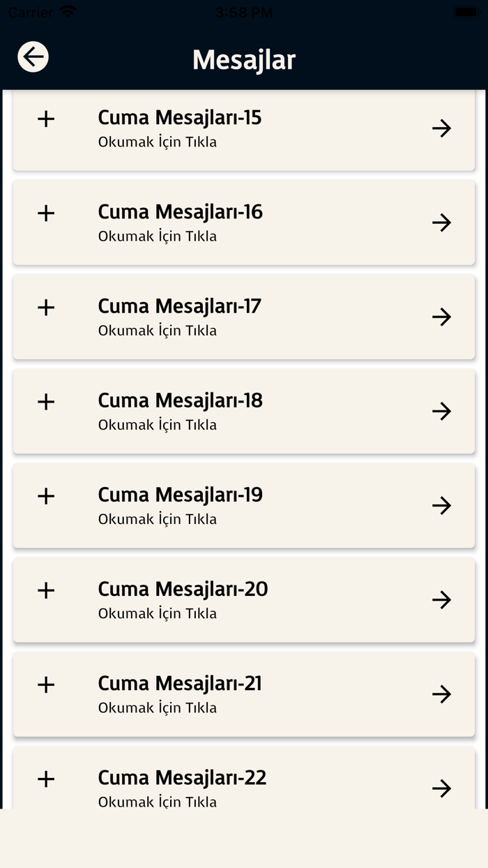Tap the right arrow on Cuma Mesajları-22
The height and width of the screenshot is (868, 488).
pos(442,788)
